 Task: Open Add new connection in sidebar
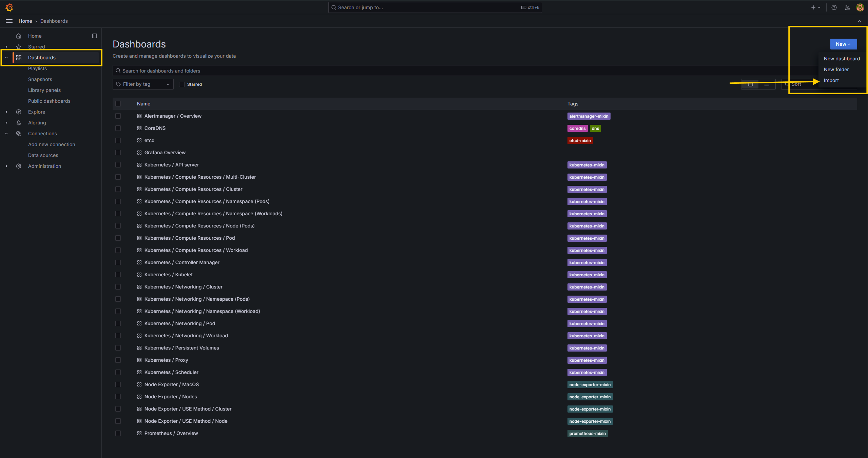click(x=52, y=144)
